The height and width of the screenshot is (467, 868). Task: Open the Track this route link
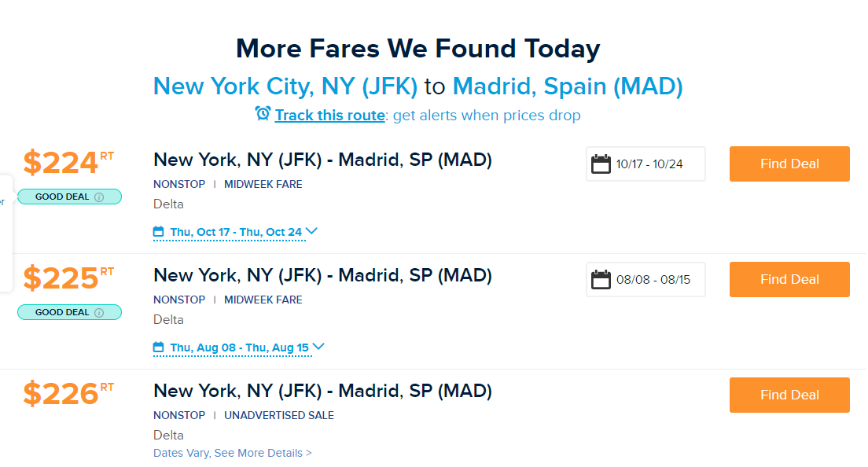click(330, 116)
